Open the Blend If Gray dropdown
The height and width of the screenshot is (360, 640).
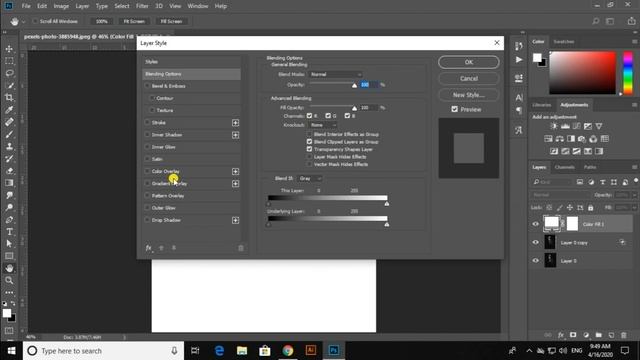[310, 178]
